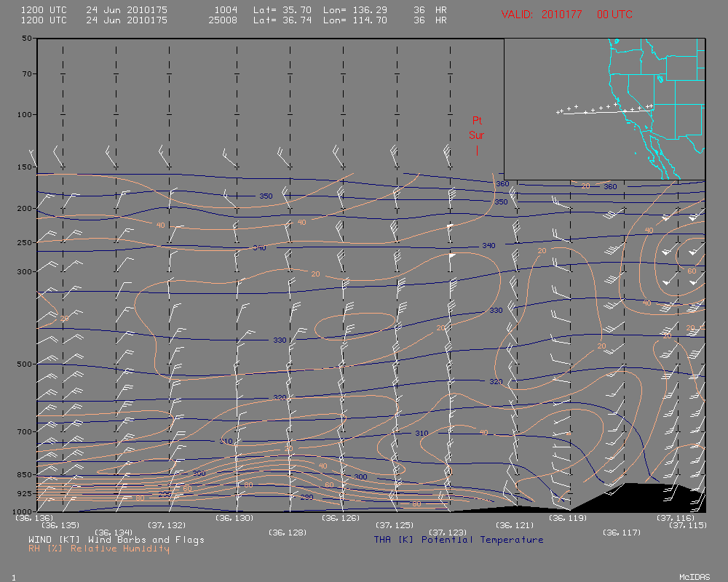The height and width of the screenshot is (582, 728).
Task: Click the 925 pressure level axis label
Action: (x=25, y=493)
